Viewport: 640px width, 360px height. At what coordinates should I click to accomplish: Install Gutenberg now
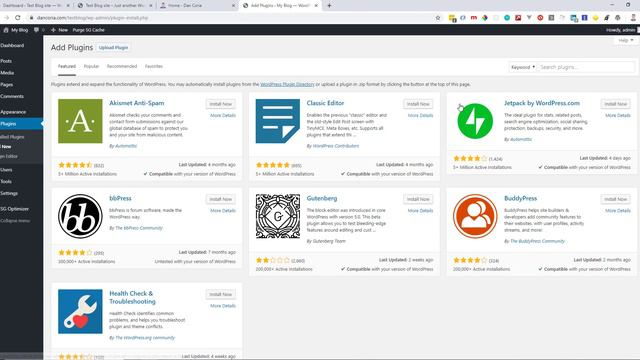coord(418,199)
